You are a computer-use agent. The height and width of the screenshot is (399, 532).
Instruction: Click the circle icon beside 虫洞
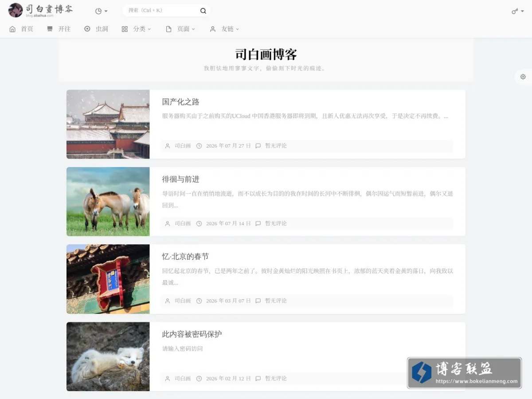click(87, 29)
